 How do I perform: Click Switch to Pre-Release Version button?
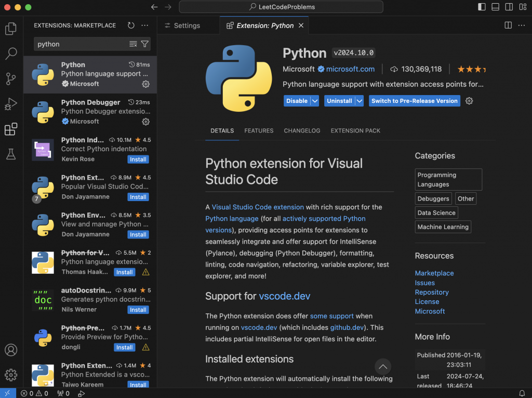[414, 101]
